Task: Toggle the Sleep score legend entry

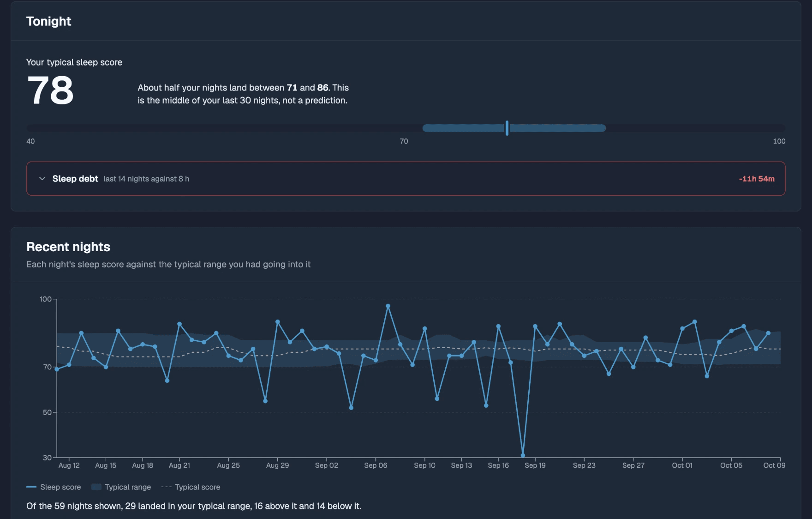Action: tap(54, 487)
